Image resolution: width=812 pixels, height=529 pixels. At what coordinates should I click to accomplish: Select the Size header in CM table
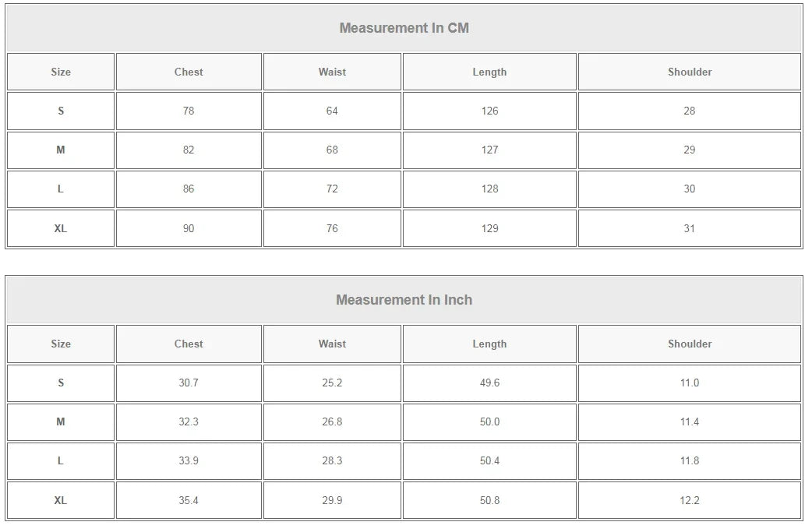coord(61,72)
